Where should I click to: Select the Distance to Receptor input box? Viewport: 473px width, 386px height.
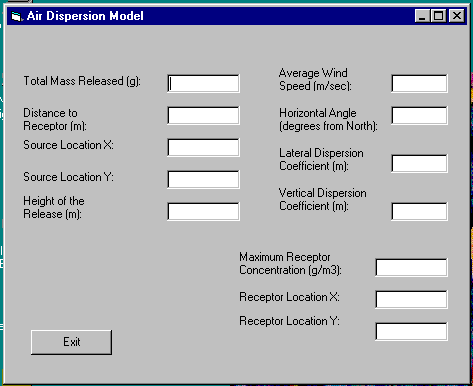point(203,115)
